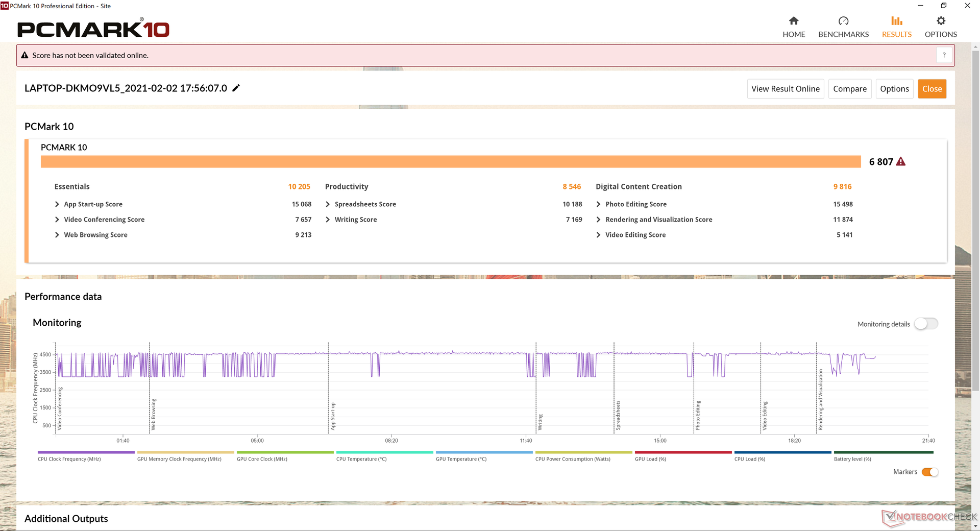Close the result with orange Close button
Image resolution: width=980 pixels, height=531 pixels.
point(932,89)
